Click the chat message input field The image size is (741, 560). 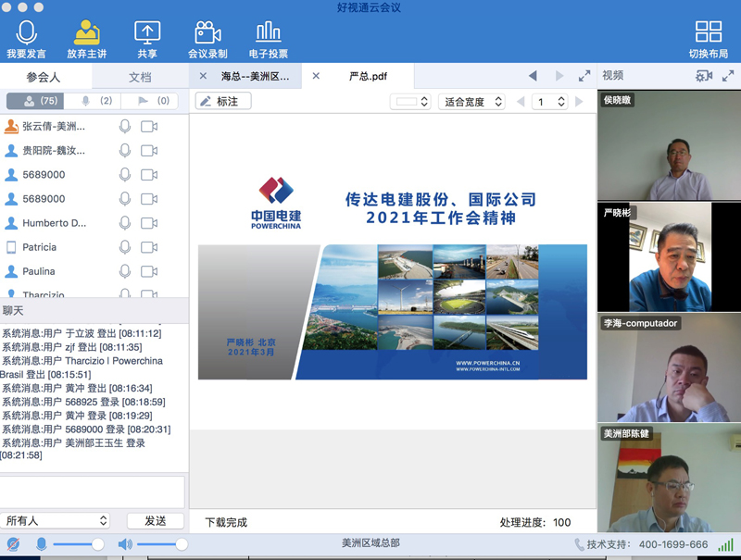click(x=93, y=492)
